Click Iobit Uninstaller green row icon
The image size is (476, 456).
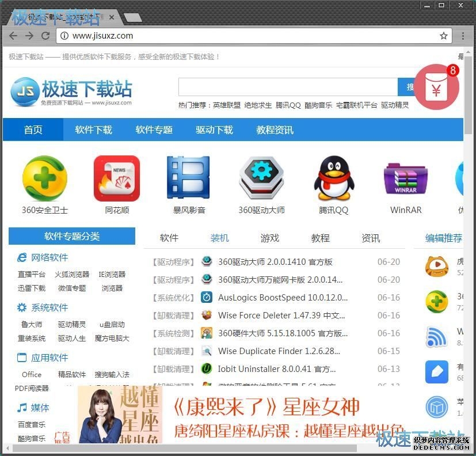[207, 369]
